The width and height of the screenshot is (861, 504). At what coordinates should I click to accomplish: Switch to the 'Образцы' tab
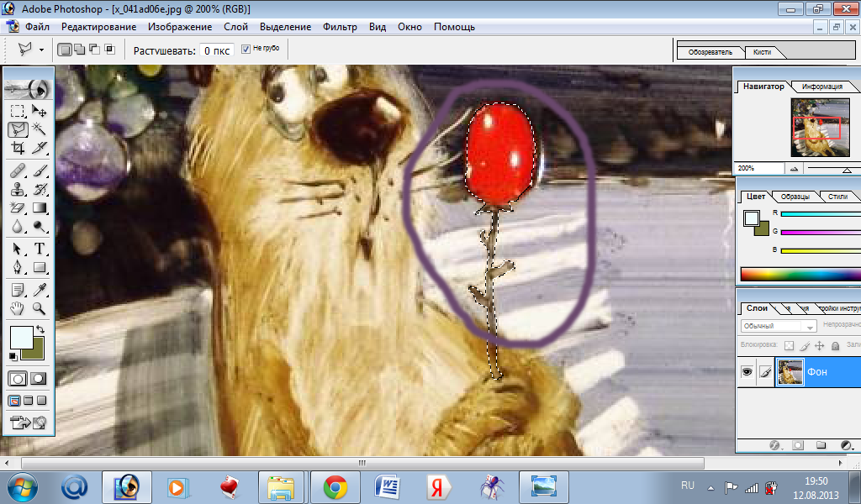coord(795,197)
